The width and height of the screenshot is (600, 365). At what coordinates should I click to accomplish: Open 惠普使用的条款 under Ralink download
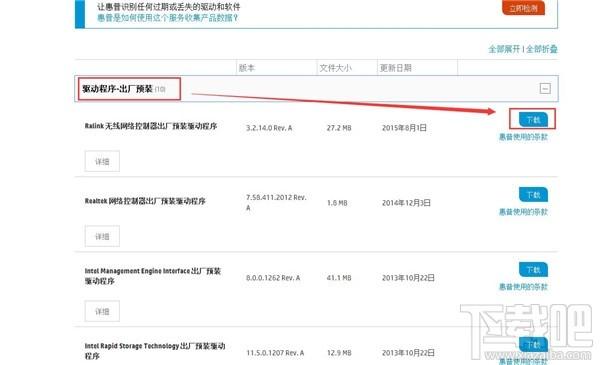(523, 137)
